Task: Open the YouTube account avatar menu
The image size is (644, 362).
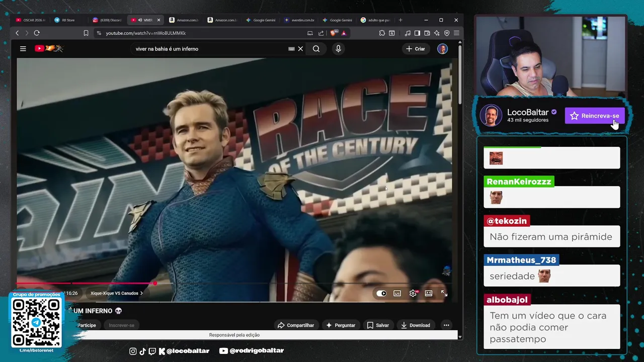Action: (x=442, y=49)
